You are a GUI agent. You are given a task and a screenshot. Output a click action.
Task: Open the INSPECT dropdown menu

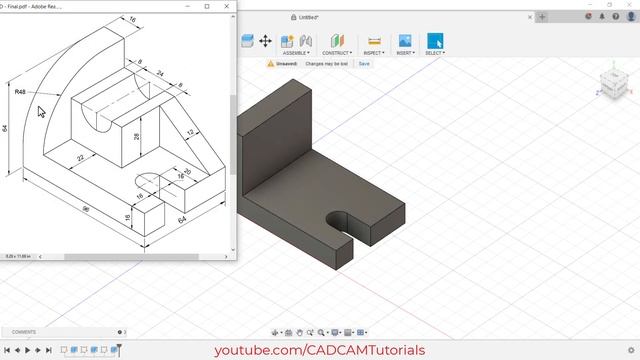tap(374, 53)
